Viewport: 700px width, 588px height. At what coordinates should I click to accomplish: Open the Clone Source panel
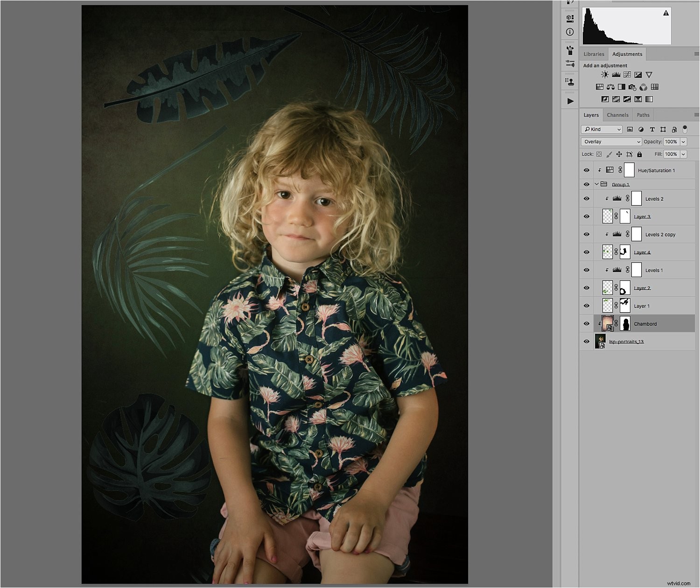tap(569, 82)
